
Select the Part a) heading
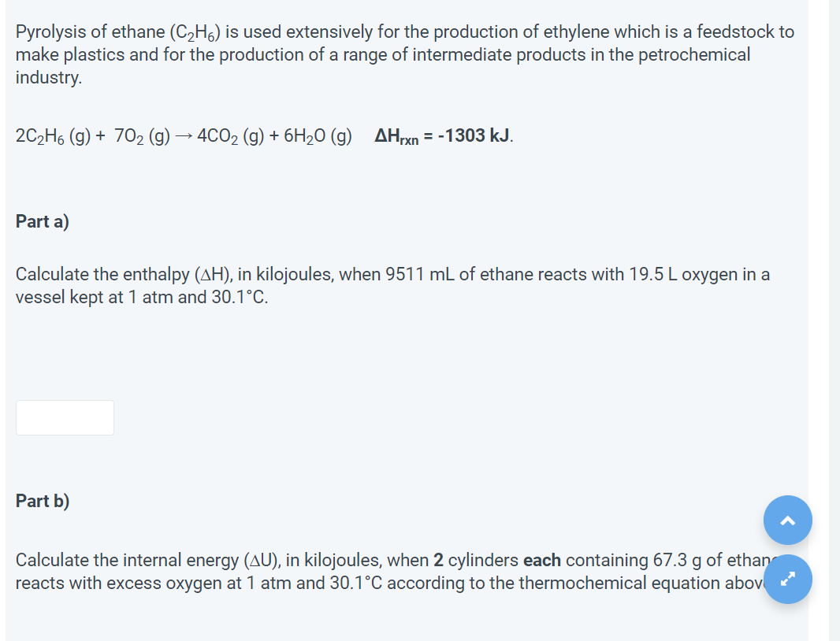click(x=42, y=221)
